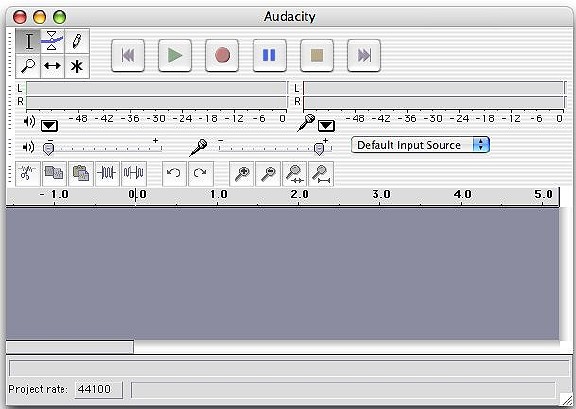Viewport: 576px width, 409px height.
Task: Begin recording with the red Record button
Action: [222, 55]
